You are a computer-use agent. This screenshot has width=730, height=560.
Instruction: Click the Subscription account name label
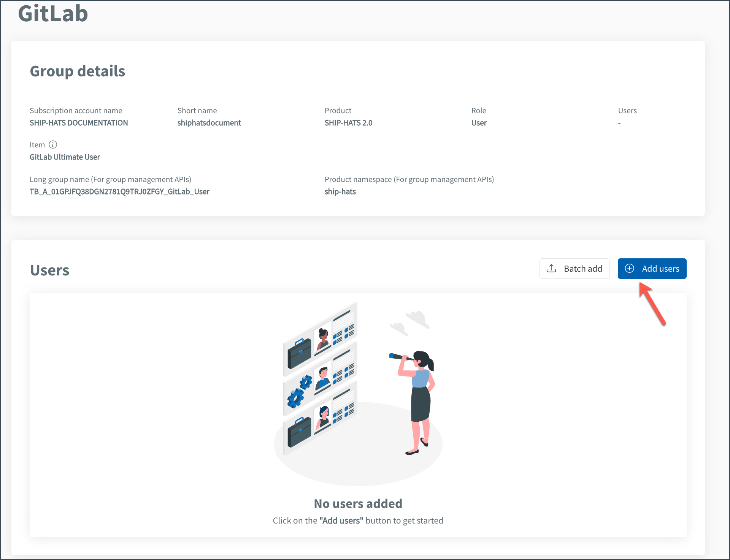pyautogui.click(x=76, y=111)
